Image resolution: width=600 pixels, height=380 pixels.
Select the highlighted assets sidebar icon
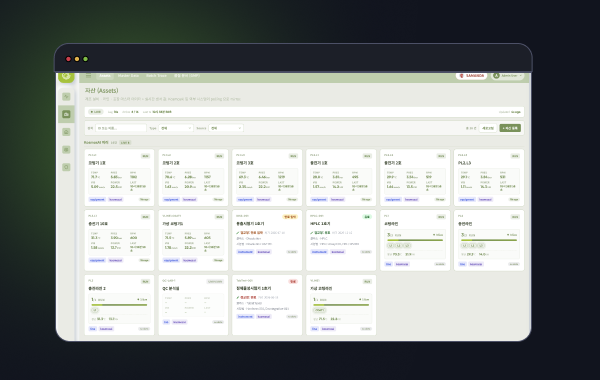[66, 114]
